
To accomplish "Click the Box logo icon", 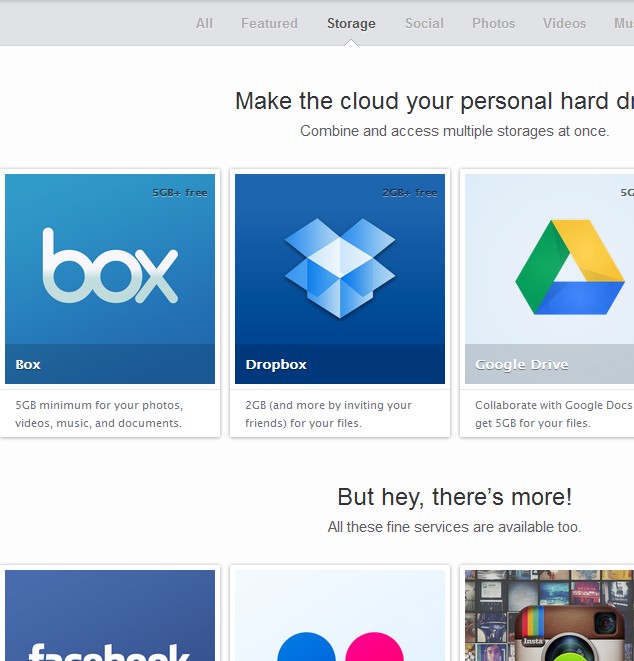I will pos(110,266).
